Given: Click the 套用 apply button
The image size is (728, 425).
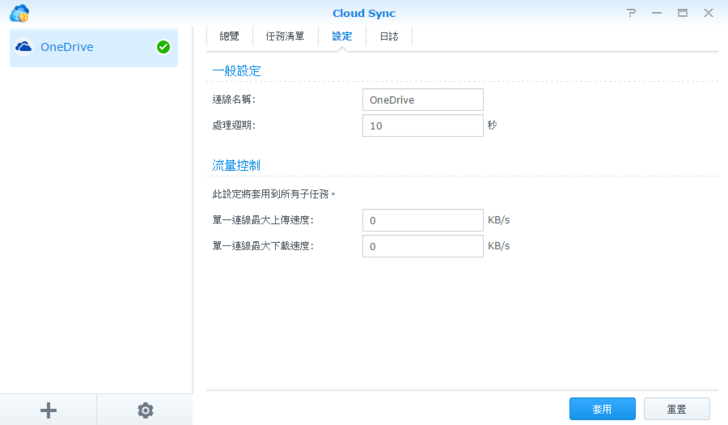Looking at the screenshot, I should [602, 409].
